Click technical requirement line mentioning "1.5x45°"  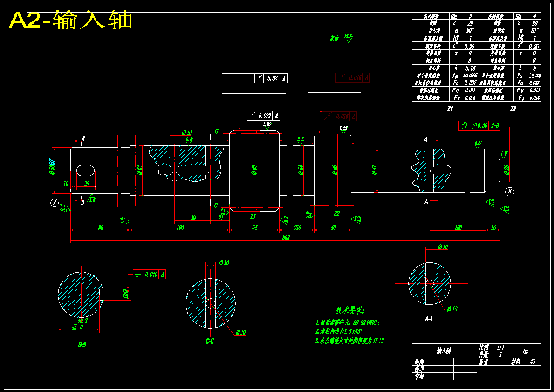pyautogui.click(x=339, y=331)
